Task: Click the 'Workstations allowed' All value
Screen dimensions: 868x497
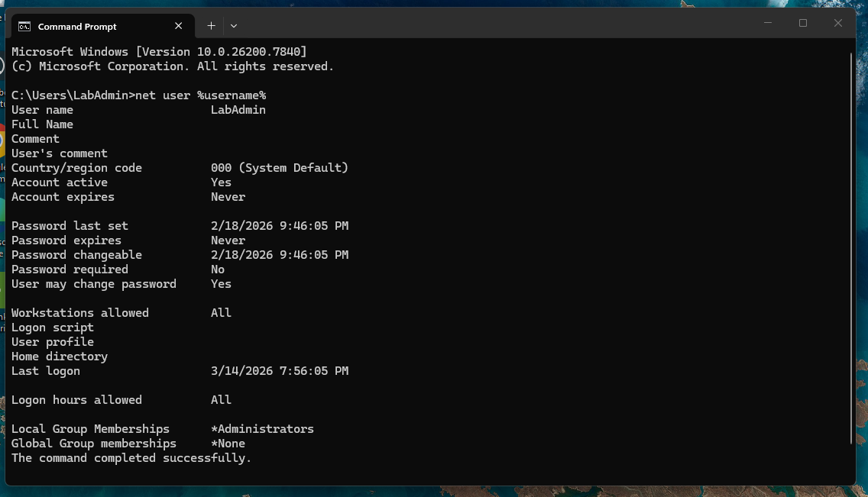Action: (221, 313)
